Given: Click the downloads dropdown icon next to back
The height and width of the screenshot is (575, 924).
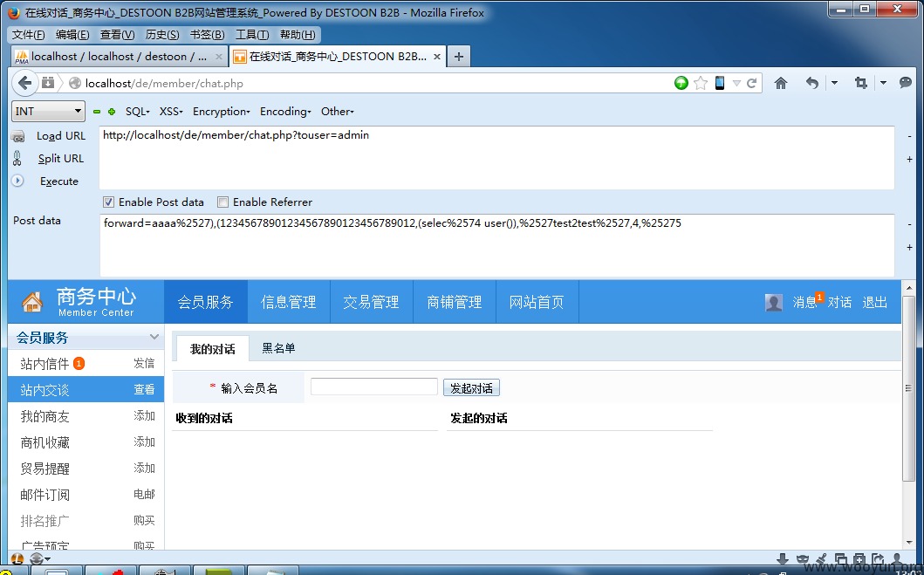Looking at the screenshot, I should point(48,83).
